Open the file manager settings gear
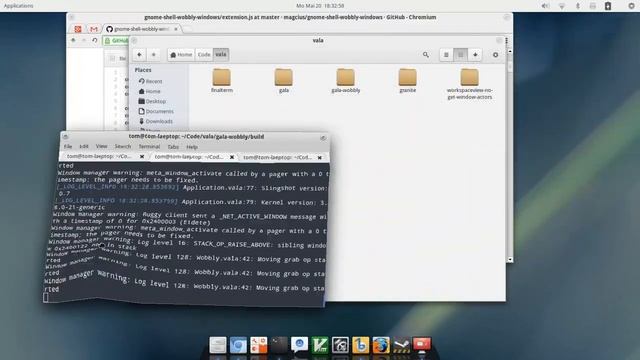 [x=496, y=55]
